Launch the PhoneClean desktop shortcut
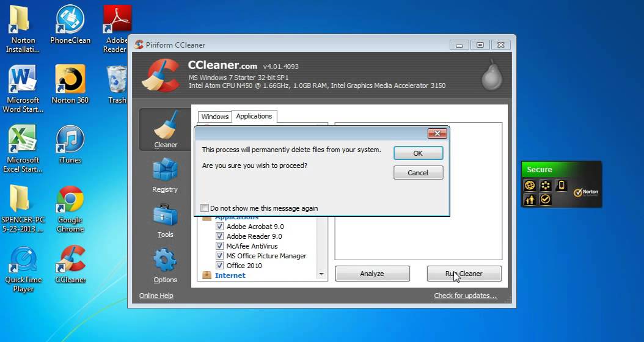Screen dimensions: 644x342 tap(70, 25)
